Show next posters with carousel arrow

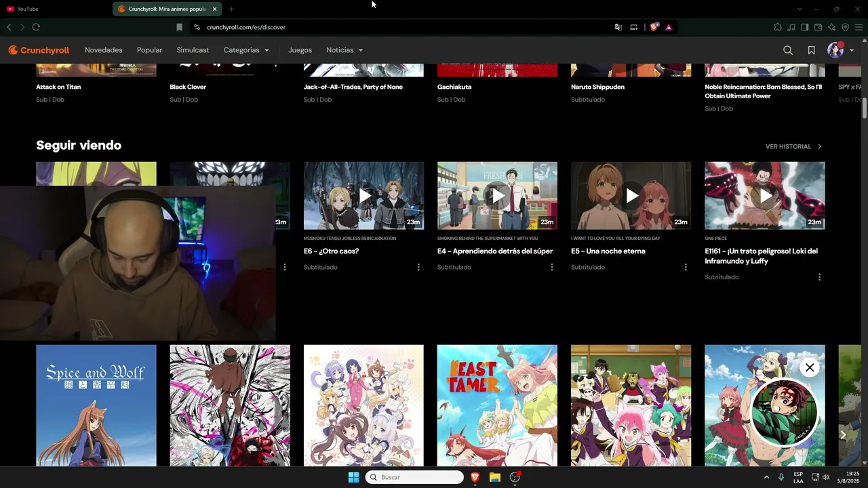click(x=843, y=434)
